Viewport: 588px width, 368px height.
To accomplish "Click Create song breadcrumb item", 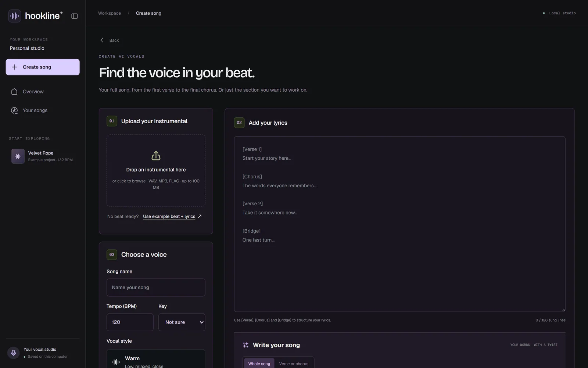I will [x=148, y=13].
